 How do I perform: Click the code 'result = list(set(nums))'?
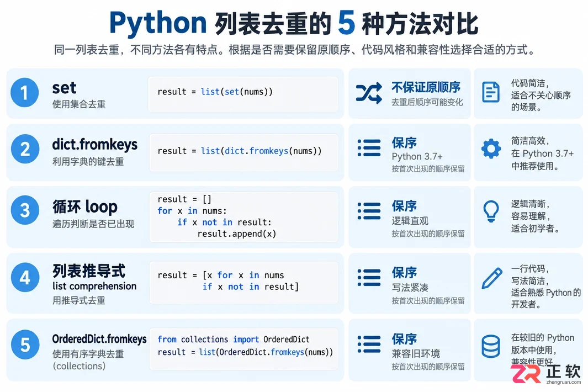tap(215, 92)
